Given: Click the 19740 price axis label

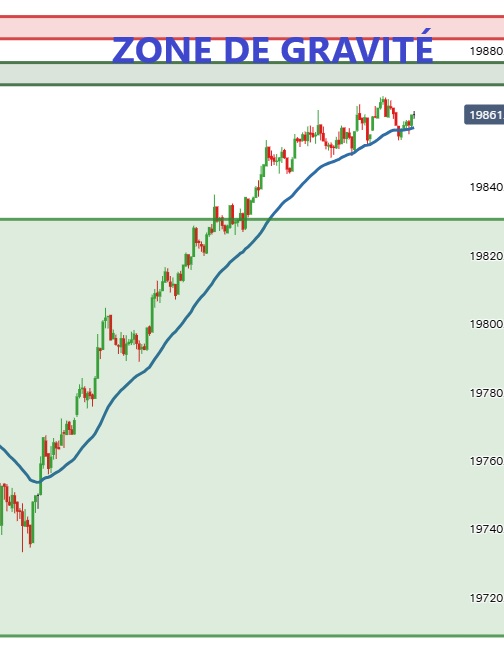Looking at the screenshot, I should (x=487, y=529).
